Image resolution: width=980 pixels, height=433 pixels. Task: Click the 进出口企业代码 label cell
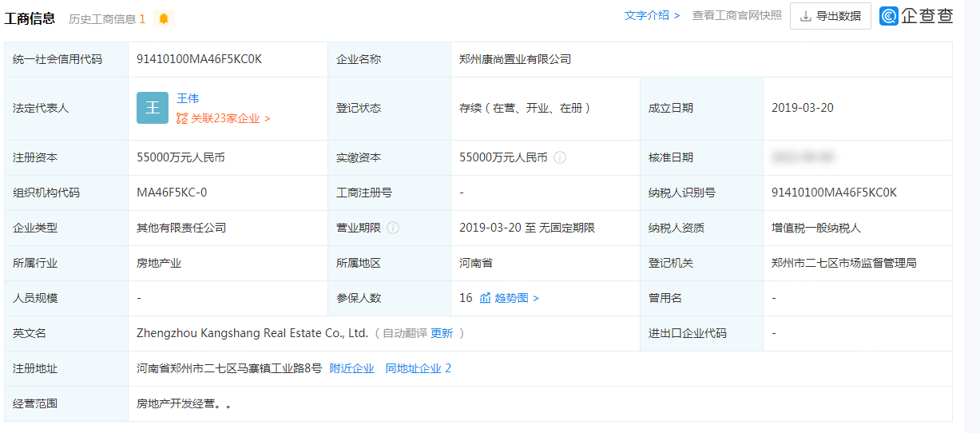click(x=701, y=333)
